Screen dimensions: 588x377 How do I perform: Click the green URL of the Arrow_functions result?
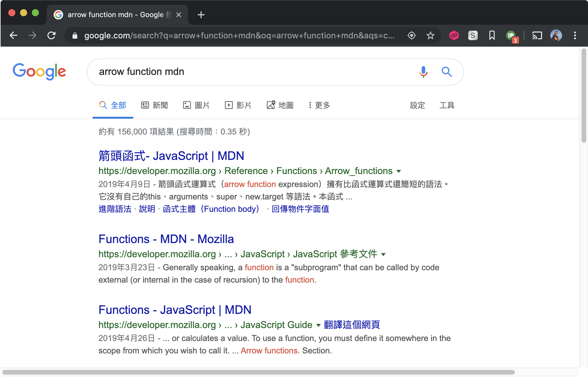(x=245, y=171)
